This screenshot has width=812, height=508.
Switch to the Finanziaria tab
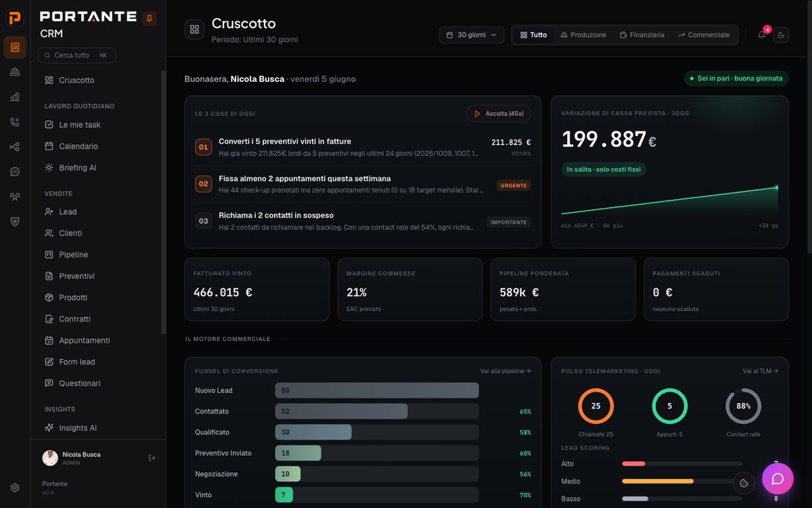(642, 35)
